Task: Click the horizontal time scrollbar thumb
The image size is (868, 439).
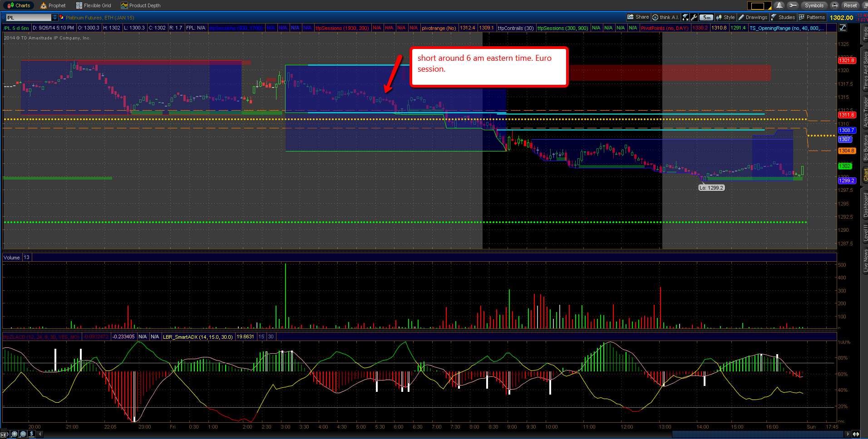Action: click(x=758, y=434)
